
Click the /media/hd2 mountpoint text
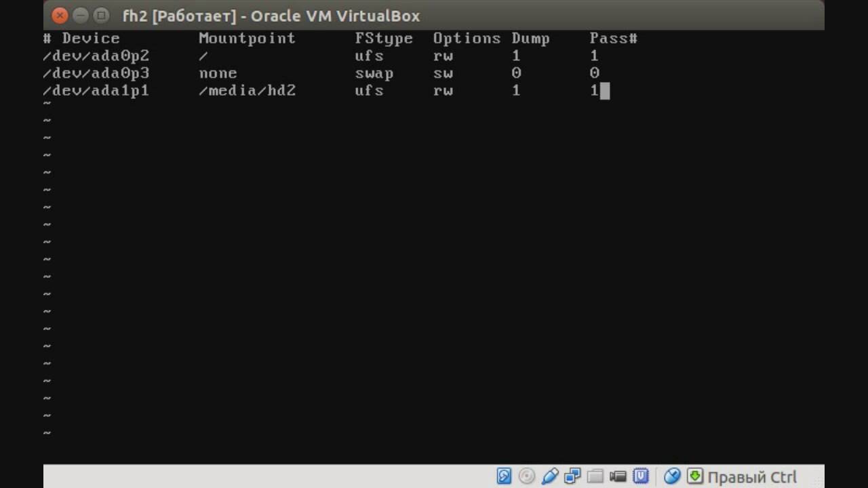tap(248, 91)
